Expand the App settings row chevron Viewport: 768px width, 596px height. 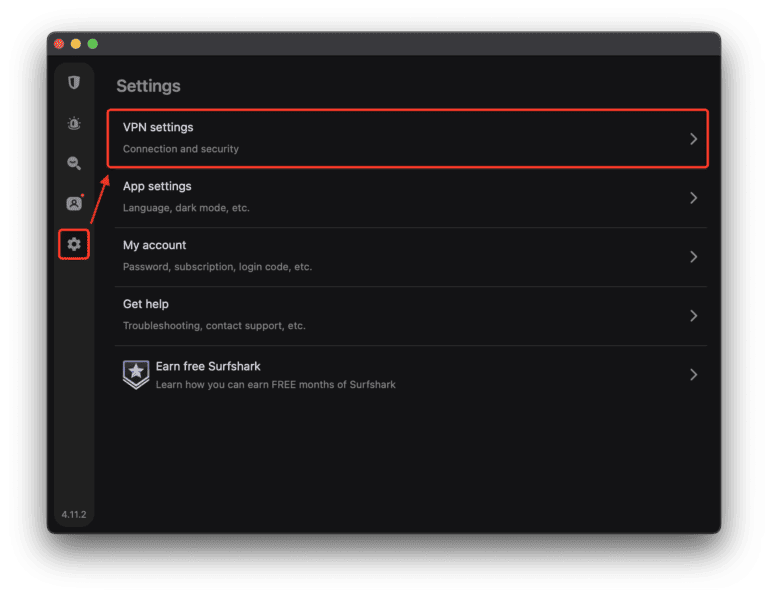coord(693,198)
